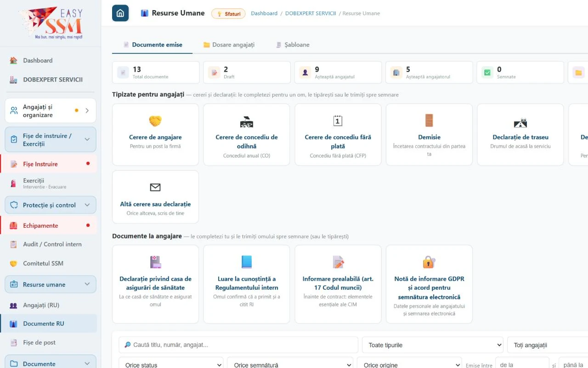588x368 pixels.
Task: Click DOBEXPERT SERVICII breadcrumb link
Action: point(311,13)
